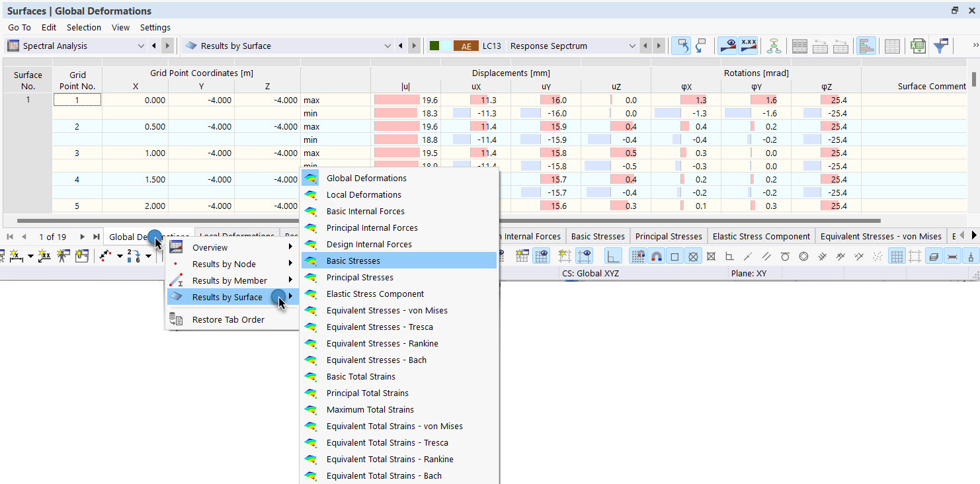
Task: Select the tree diagram navigator icon
Action: click(x=773, y=46)
